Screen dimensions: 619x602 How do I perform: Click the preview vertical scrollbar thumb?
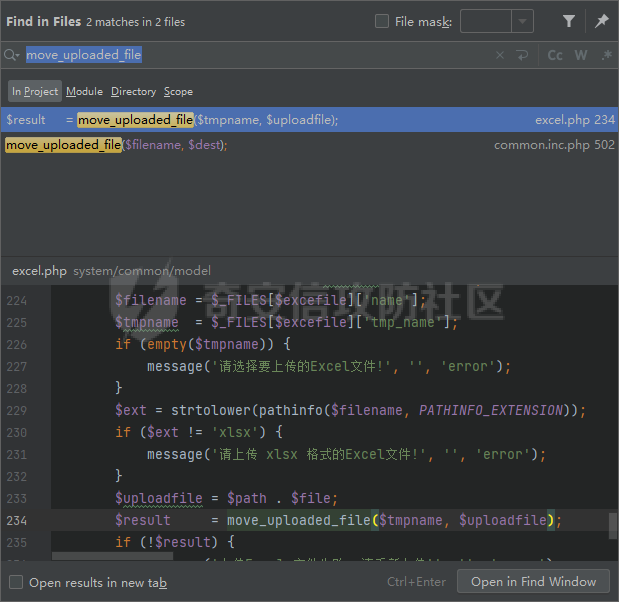[x=612, y=526]
